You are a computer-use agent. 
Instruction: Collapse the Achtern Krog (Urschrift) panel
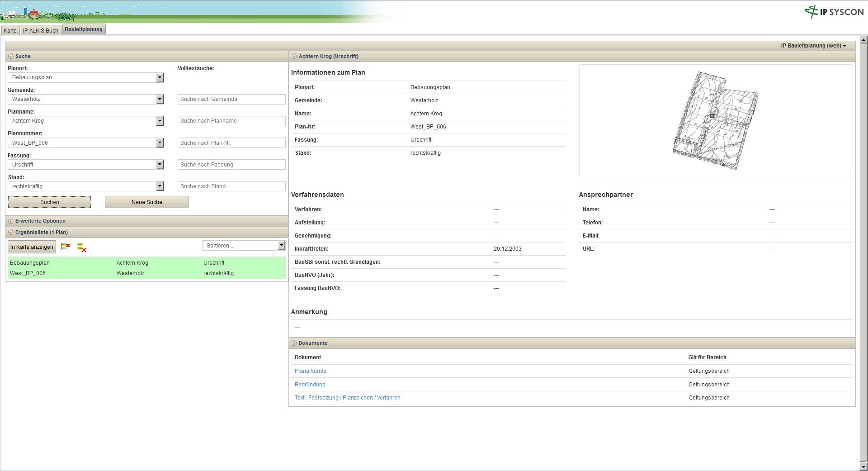pos(294,57)
